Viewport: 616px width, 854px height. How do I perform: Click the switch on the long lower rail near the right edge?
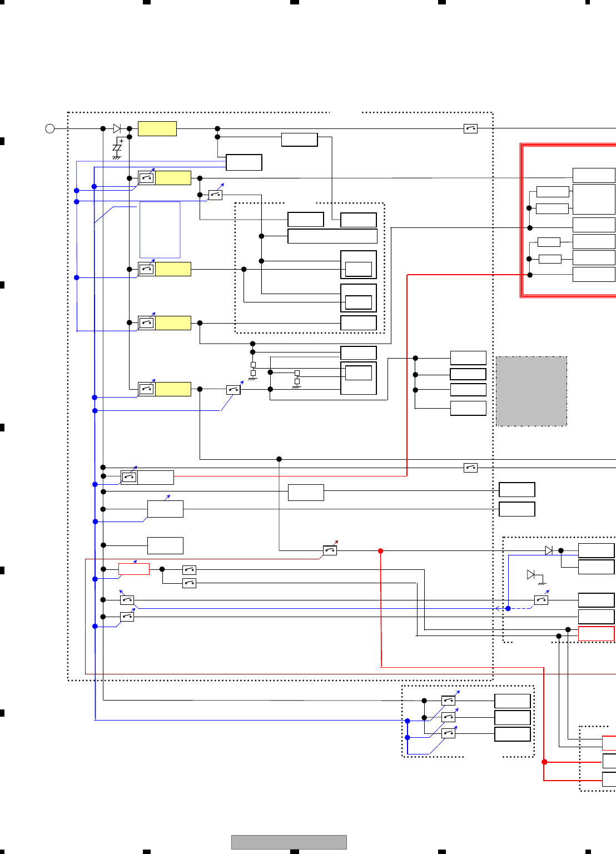[470, 468]
